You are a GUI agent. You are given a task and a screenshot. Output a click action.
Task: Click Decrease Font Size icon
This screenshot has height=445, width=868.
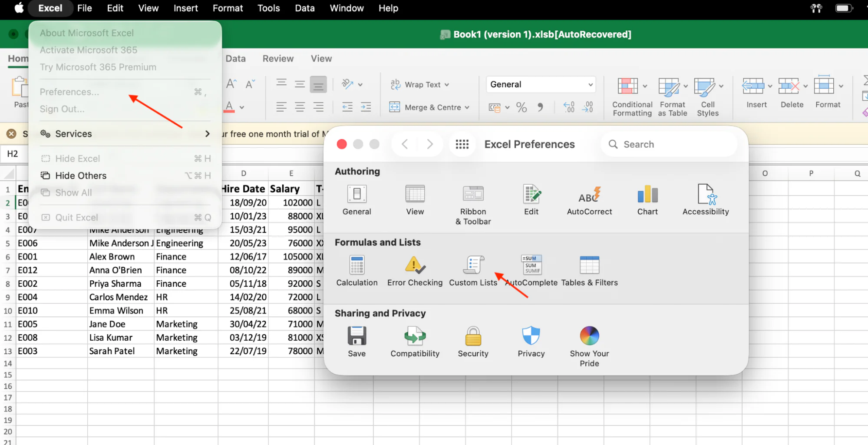point(250,84)
